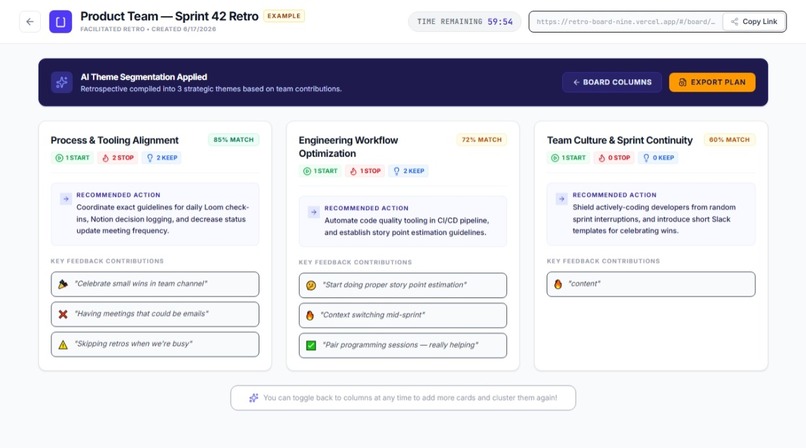Open the Having meetings that could be emails card
Viewport: 806px width, 448px height.
pos(155,314)
